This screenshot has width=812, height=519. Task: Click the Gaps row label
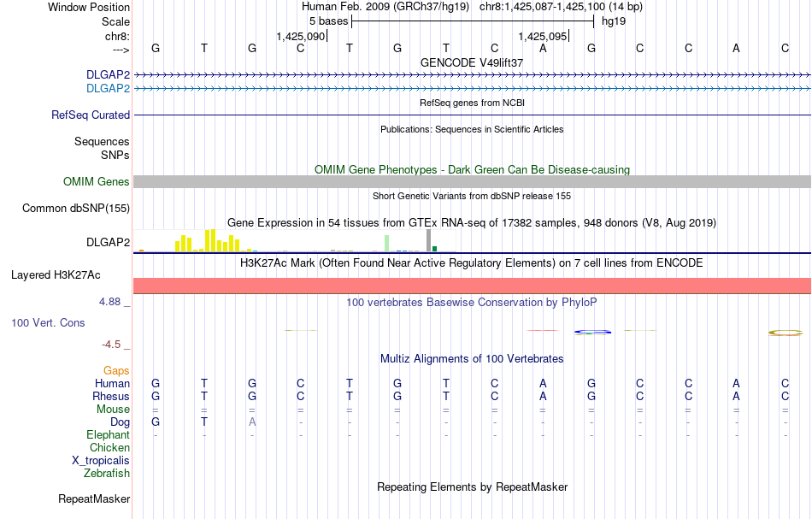coord(116,371)
